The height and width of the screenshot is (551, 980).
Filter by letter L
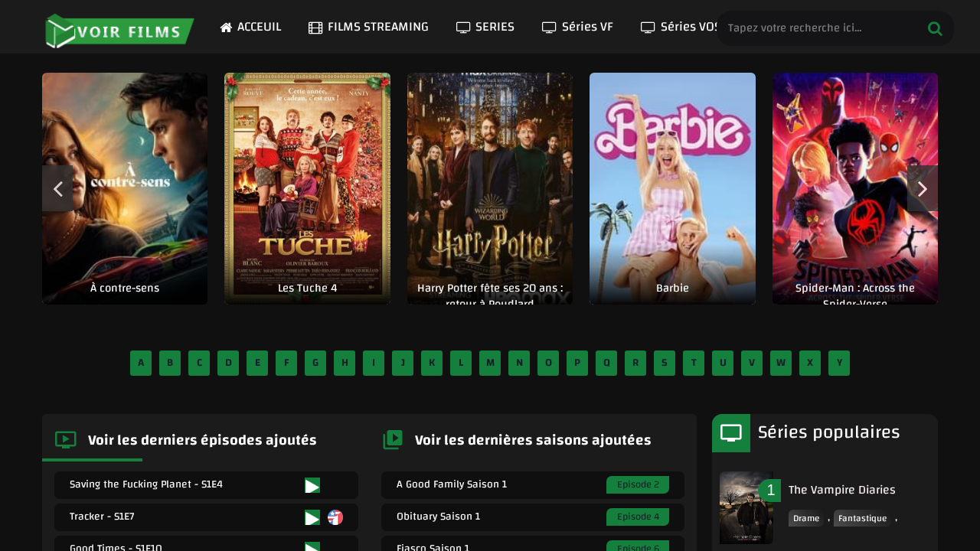(x=461, y=363)
